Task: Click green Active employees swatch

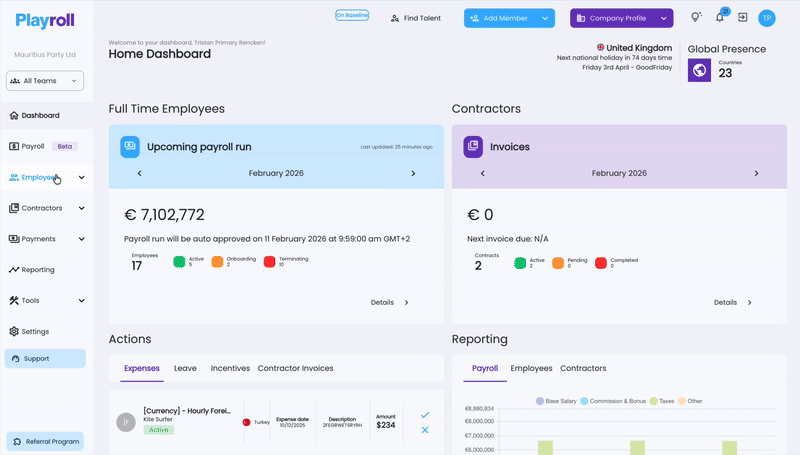Action: pyautogui.click(x=179, y=262)
